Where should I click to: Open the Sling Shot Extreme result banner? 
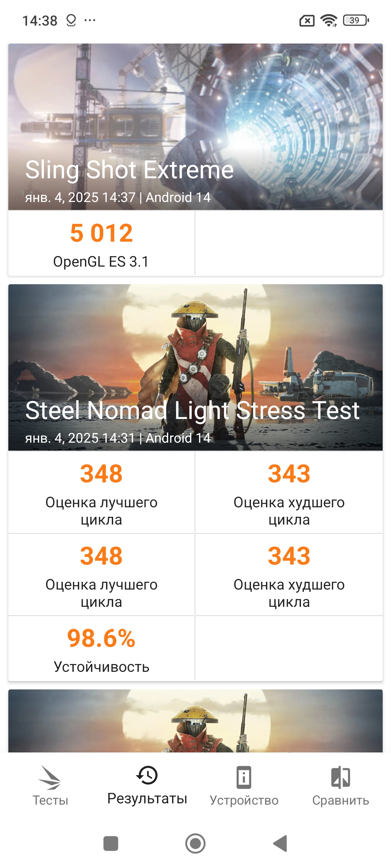tap(195, 126)
